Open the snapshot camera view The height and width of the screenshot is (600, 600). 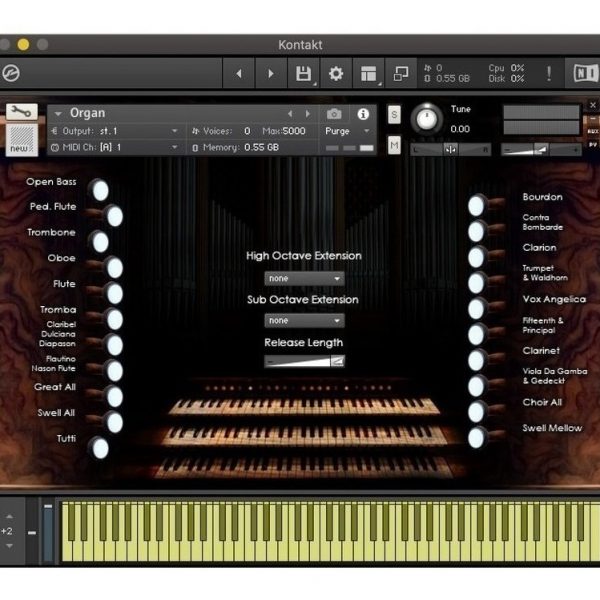click(x=334, y=114)
